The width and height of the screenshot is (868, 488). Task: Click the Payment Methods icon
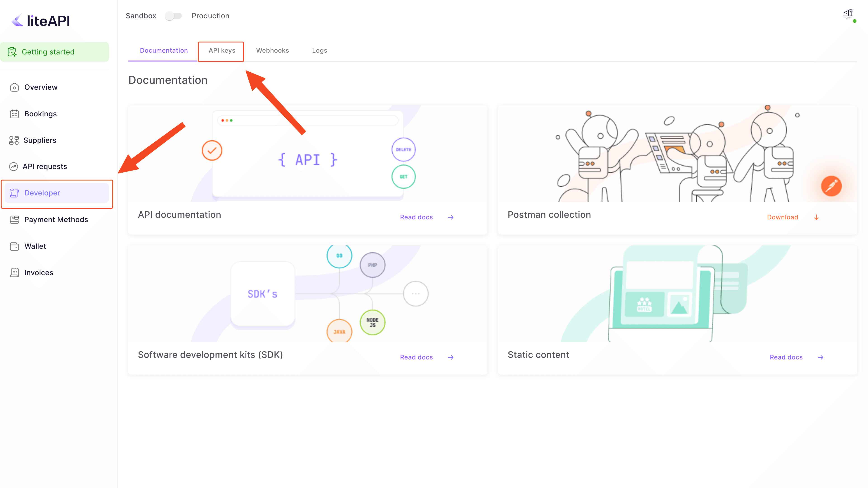[x=14, y=220]
